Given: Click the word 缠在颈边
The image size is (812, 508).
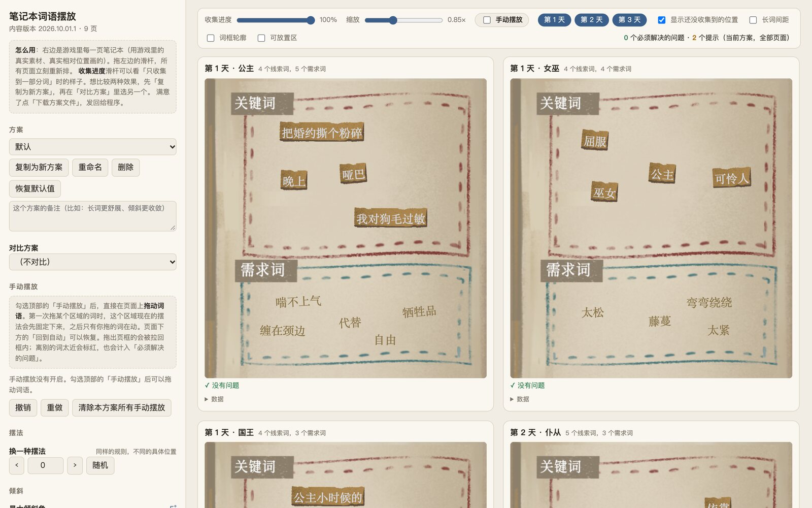Looking at the screenshot, I should click(x=283, y=331).
